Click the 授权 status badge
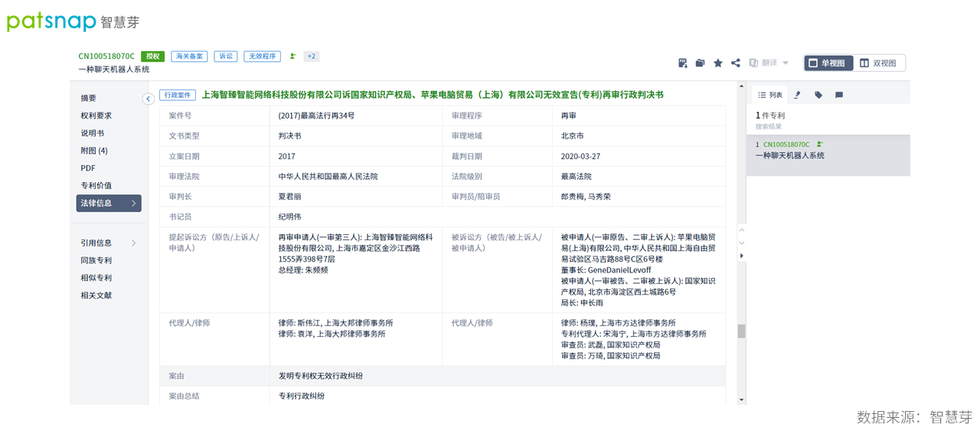The width and height of the screenshot is (980, 434). click(x=152, y=56)
